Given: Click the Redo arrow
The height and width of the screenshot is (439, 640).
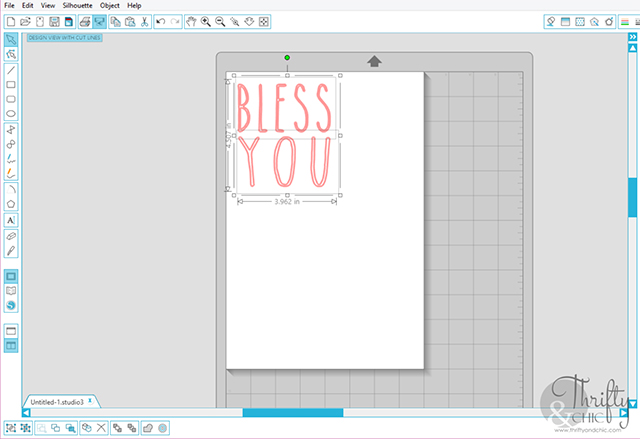Looking at the screenshot, I should 175,22.
